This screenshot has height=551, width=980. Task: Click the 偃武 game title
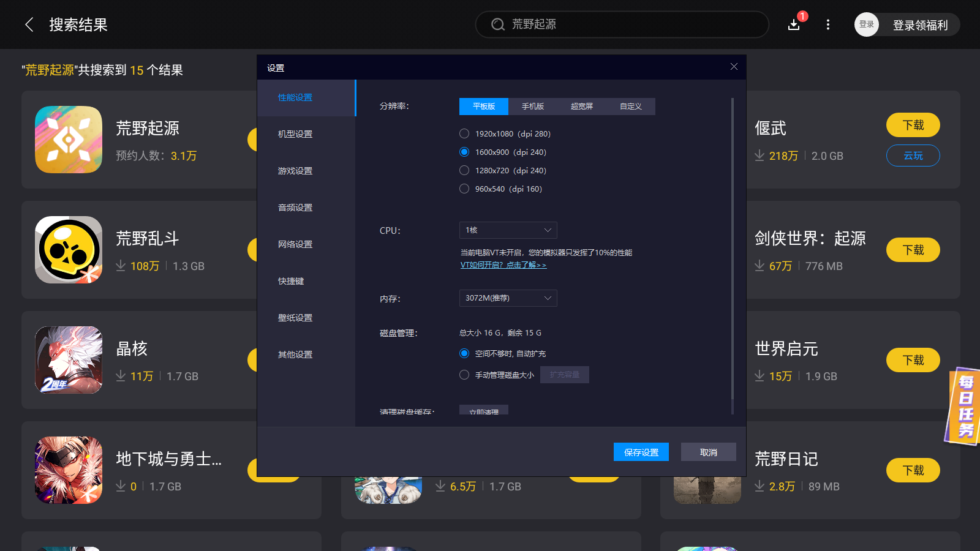pyautogui.click(x=771, y=128)
